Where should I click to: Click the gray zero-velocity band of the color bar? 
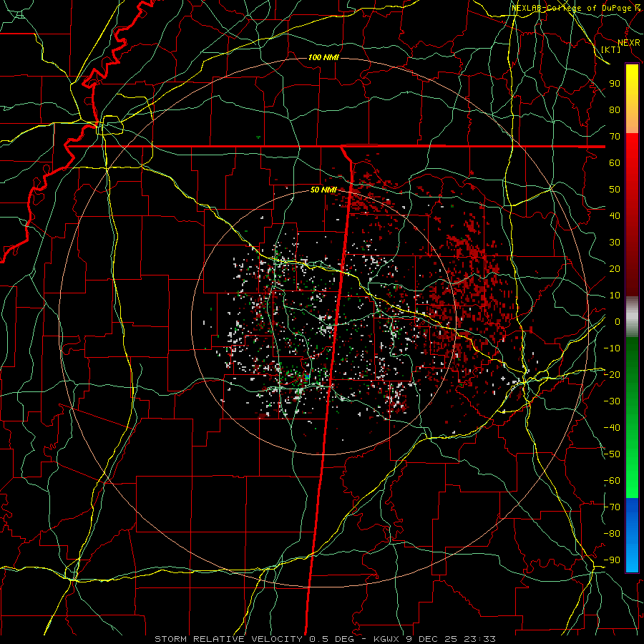coord(632,317)
